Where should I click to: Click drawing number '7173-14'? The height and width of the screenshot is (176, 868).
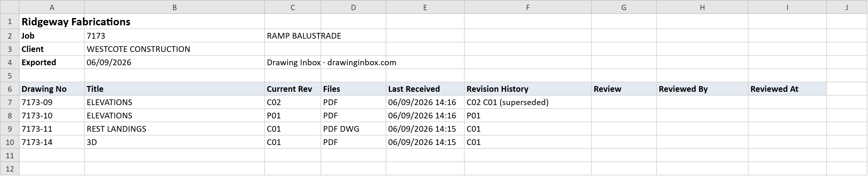(x=52, y=142)
